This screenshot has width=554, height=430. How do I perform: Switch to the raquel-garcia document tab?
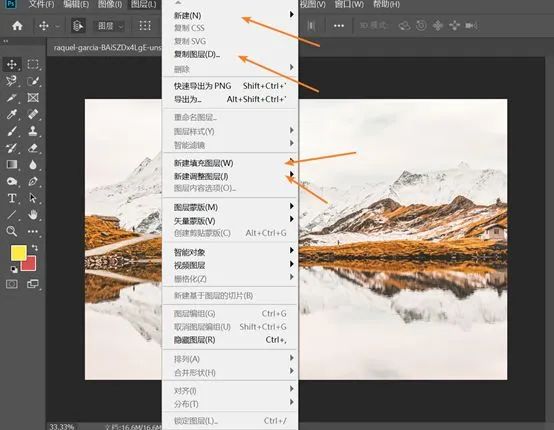click(107, 47)
